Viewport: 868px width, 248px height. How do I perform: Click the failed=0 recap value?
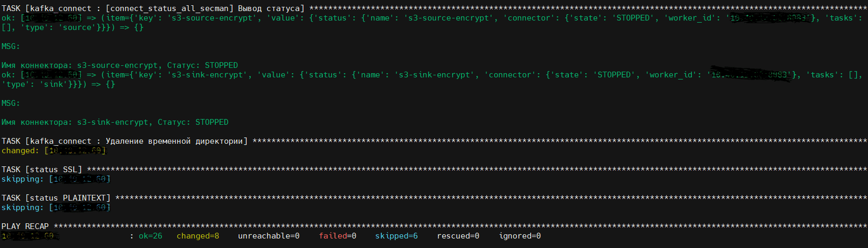tap(338, 236)
